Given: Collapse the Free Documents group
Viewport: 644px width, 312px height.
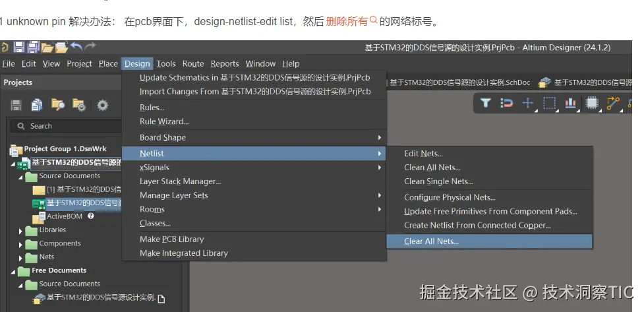Looking at the screenshot, I should point(13,272).
